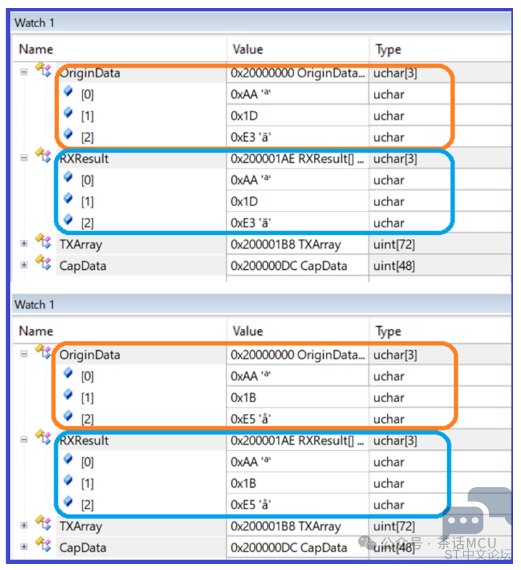
Task: Click OriginData [0] value 0xAA in upper watch
Action: [251, 95]
